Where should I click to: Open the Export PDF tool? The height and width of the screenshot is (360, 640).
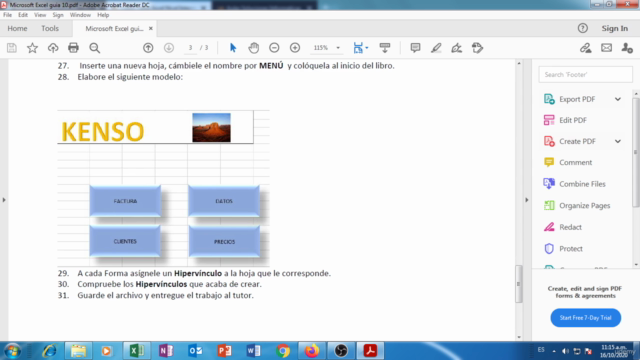[577, 99]
